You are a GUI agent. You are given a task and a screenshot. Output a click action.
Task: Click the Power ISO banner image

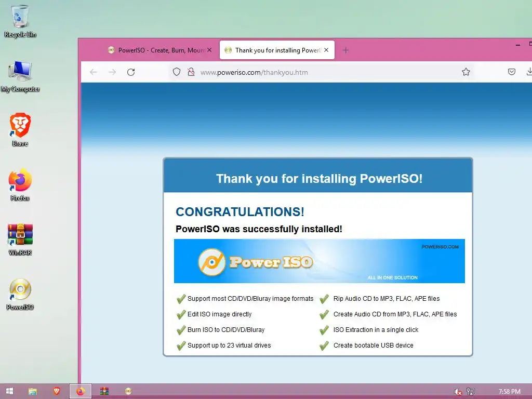(320, 261)
